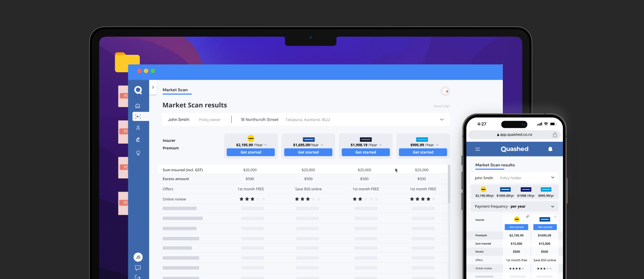
Task: Click the Sum insured (incl. GST) row label
Action: pyautogui.click(x=183, y=170)
